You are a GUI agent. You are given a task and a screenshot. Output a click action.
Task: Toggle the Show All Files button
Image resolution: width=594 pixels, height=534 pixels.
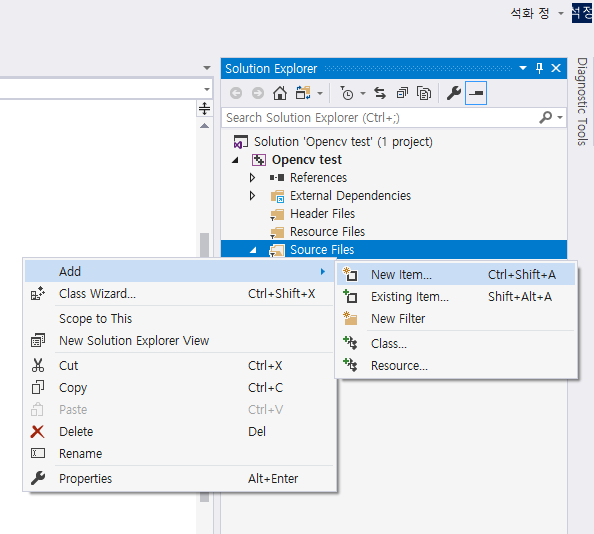coord(424,93)
